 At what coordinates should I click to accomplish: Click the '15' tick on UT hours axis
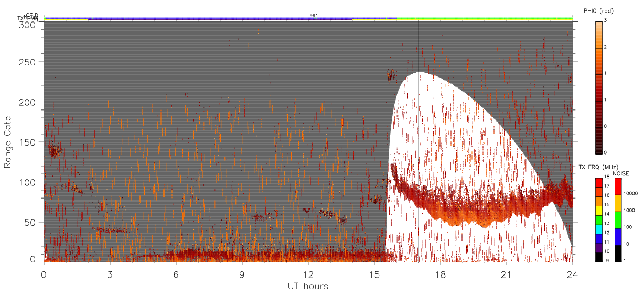click(x=374, y=274)
